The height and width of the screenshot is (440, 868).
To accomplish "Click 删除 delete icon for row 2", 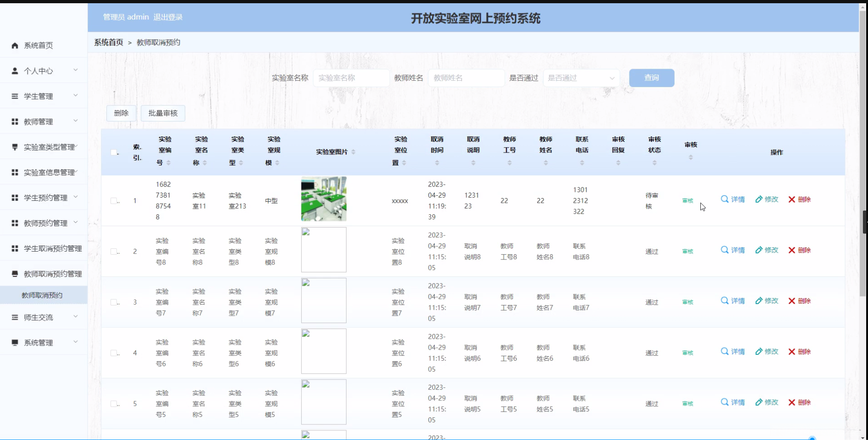I will 799,250.
